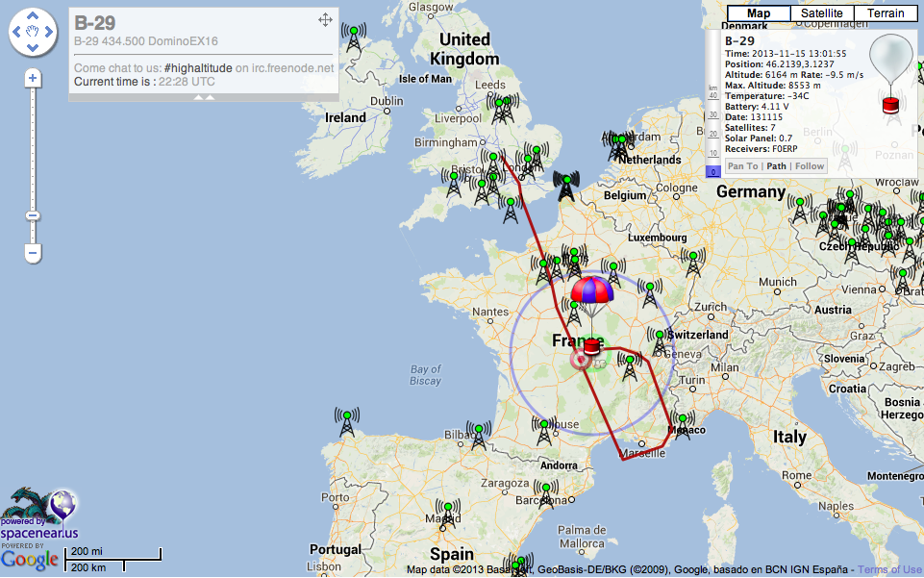Select receiver tower cluster near Amsterdam
The width and height of the screenshot is (924, 578).
(x=618, y=147)
